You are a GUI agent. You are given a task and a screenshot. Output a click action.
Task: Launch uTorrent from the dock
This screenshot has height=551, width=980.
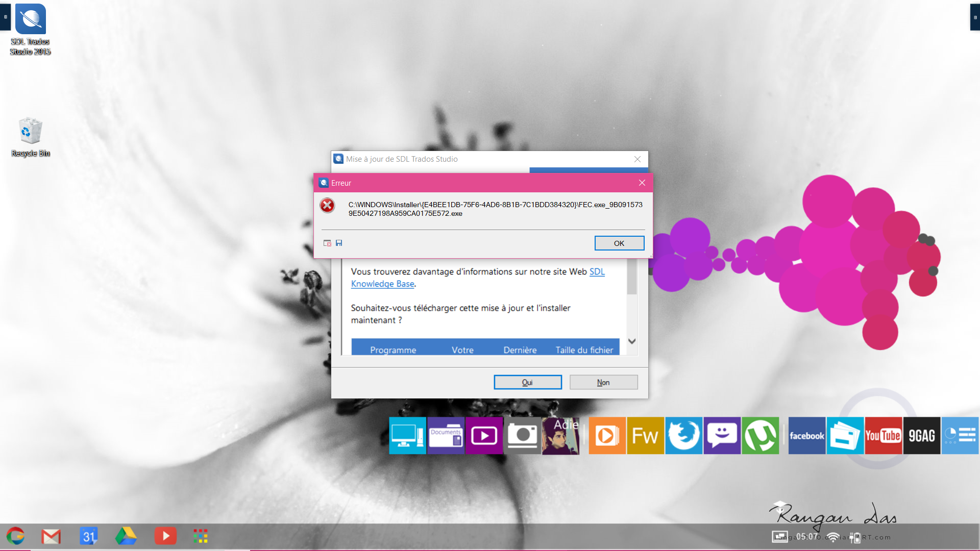pos(760,436)
